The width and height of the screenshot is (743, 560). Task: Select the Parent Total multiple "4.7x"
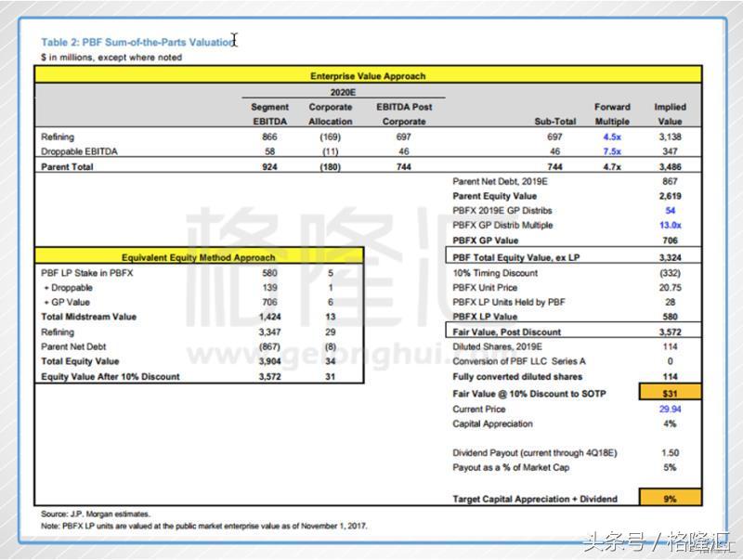(612, 167)
